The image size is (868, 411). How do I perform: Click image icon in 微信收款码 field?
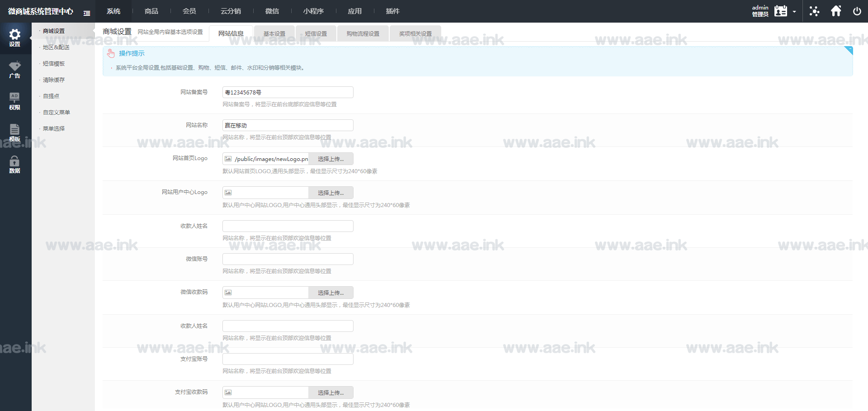tap(228, 293)
